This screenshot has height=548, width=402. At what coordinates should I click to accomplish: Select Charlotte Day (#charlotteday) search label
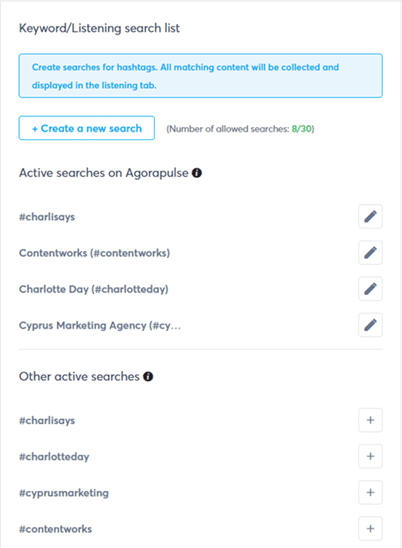point(94,289)
